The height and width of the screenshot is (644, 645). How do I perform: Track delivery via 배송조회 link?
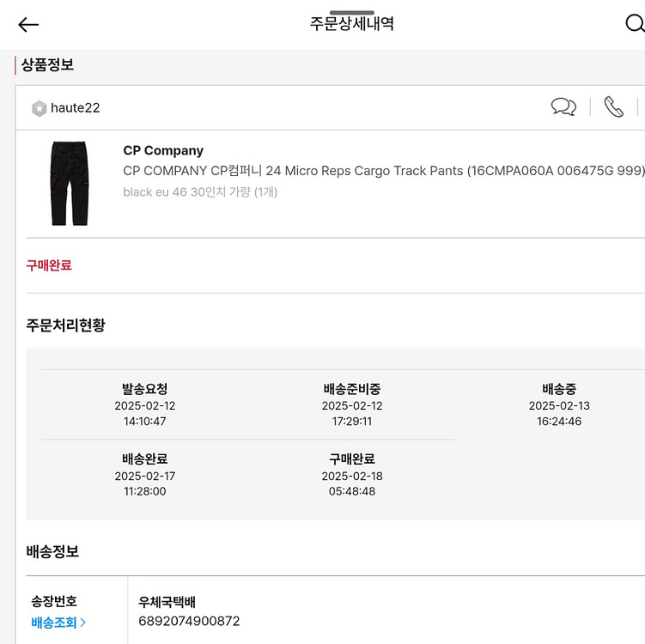point(54,623)
